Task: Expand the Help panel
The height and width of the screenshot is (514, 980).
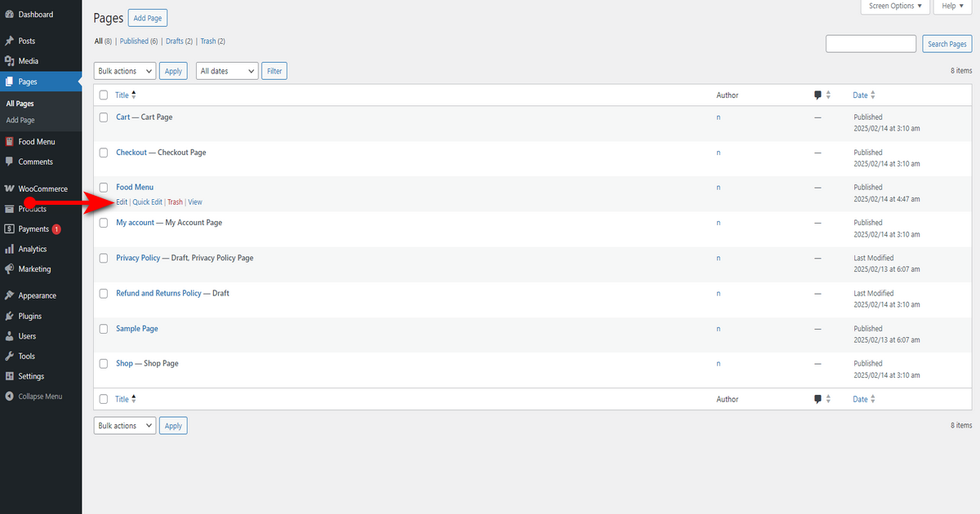Action: click(953, 7)
